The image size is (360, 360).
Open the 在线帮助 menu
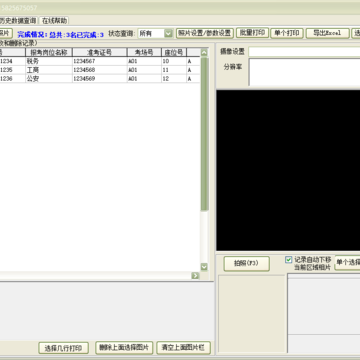click(x=54, y=21)
